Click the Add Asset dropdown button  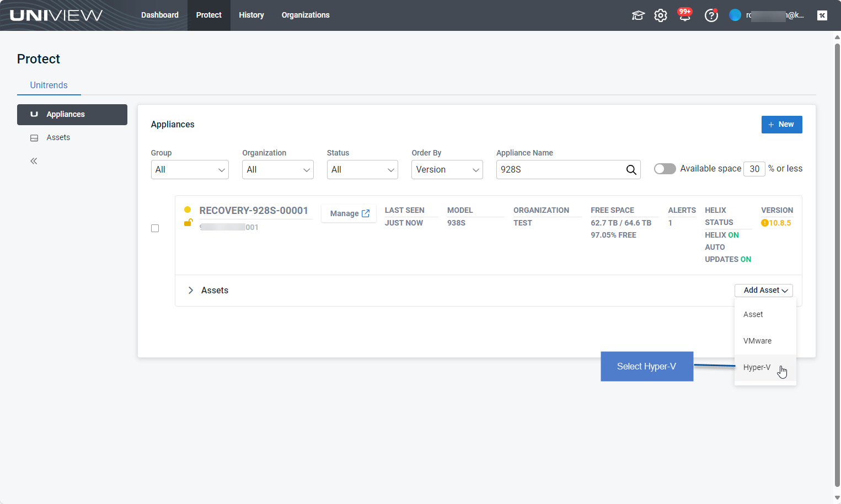point(764,290)
